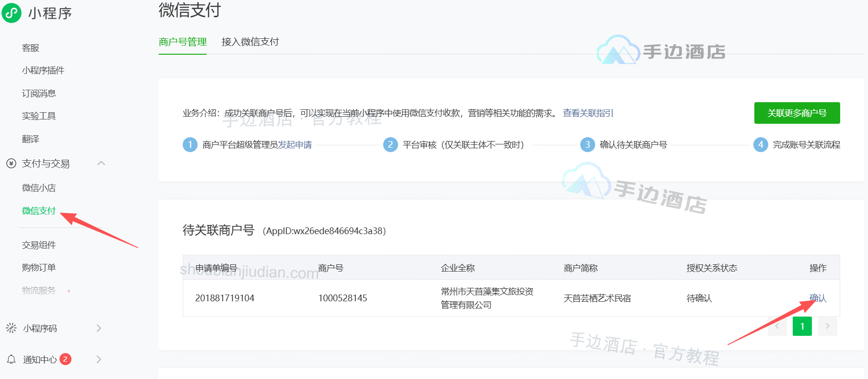
Task: Switch to the 接入微信支付 tab
Action: [250, 42]
